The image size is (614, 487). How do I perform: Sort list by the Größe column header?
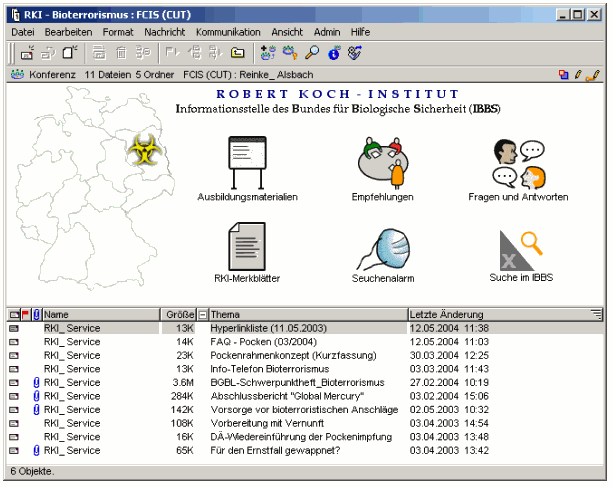[x=179, y=315]
